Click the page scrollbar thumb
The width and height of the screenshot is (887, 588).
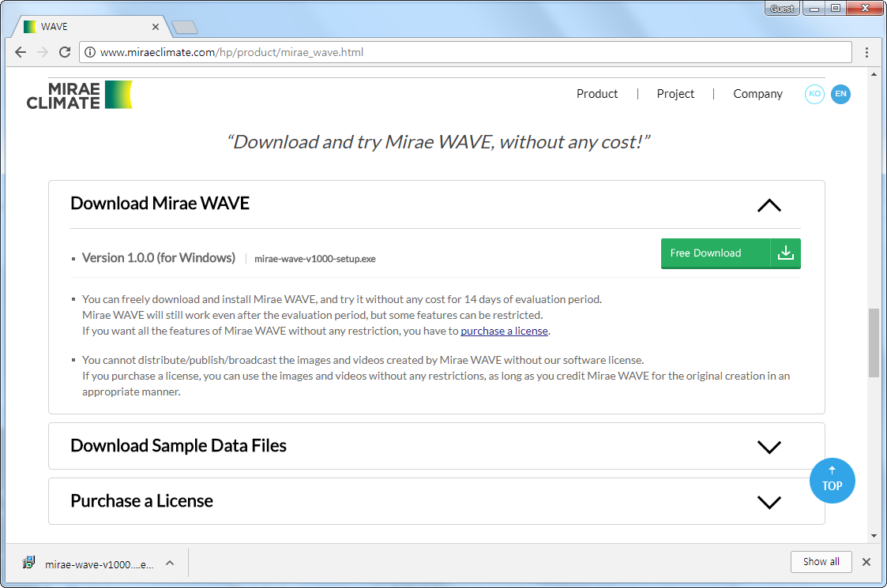coord(874,343)
